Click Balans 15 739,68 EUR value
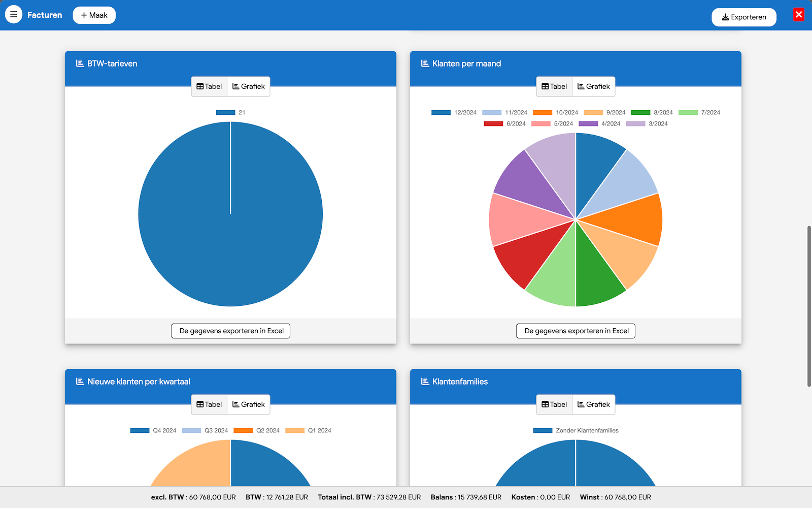Viewport: 812px width, 508px height. point(466,497)
